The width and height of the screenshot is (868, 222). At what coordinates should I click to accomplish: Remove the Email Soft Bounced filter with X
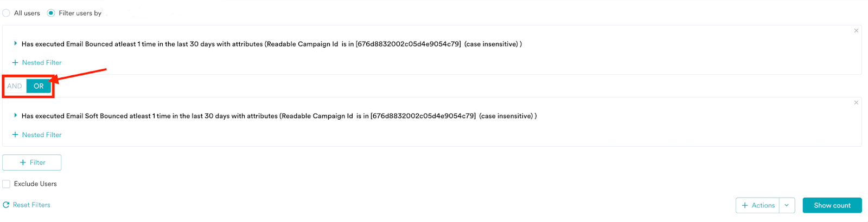[x=856, y=102]
